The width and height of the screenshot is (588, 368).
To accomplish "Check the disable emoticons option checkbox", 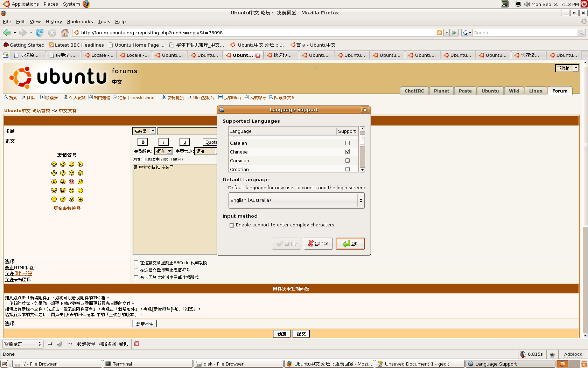I will click(x=136, y=270).
